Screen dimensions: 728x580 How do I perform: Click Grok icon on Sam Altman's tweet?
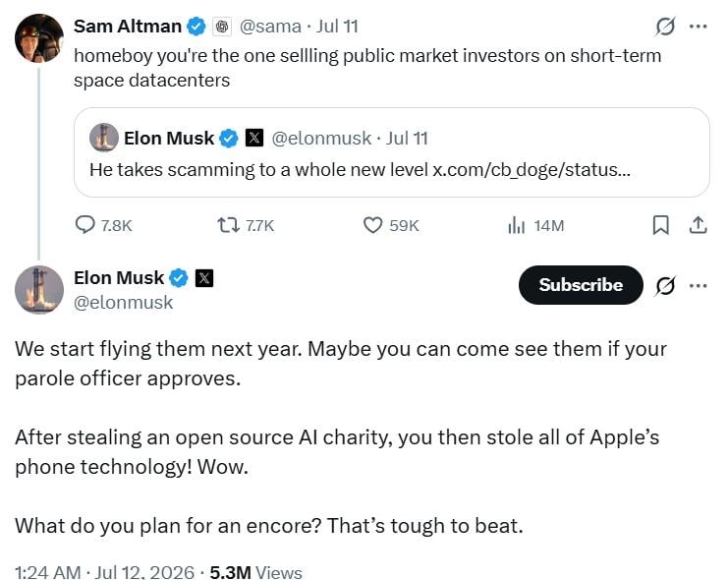(x=665, y=27)
